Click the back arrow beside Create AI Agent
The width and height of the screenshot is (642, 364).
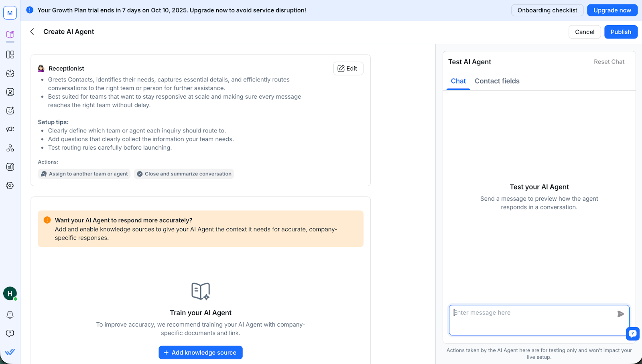pos(32,32)
